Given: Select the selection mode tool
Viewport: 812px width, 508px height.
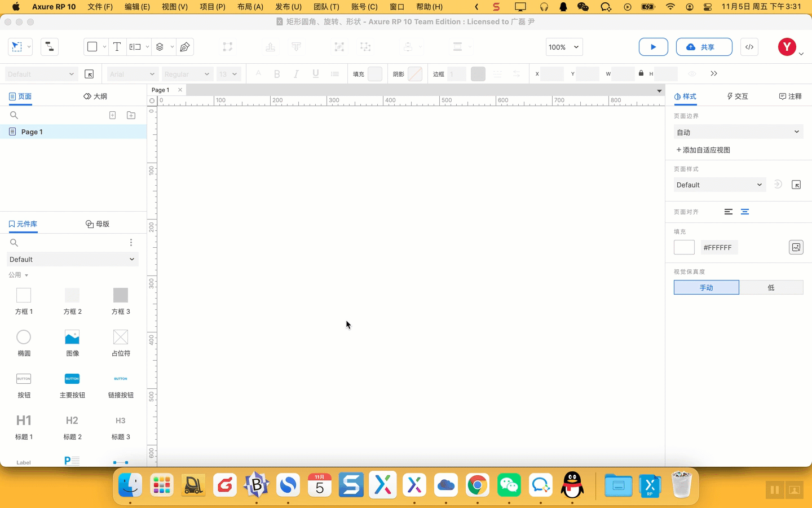Looking at the screenshot, I should (17, 47).
